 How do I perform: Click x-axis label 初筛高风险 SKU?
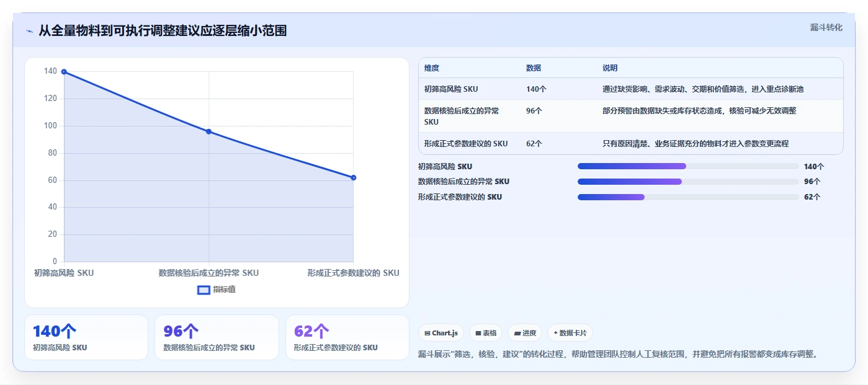(64, 273)
